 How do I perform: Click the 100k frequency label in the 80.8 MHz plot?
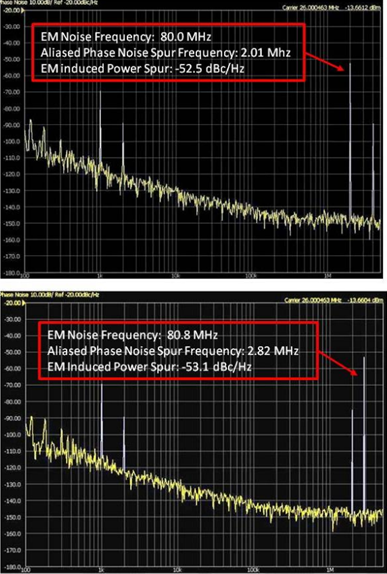coord(253,570)
